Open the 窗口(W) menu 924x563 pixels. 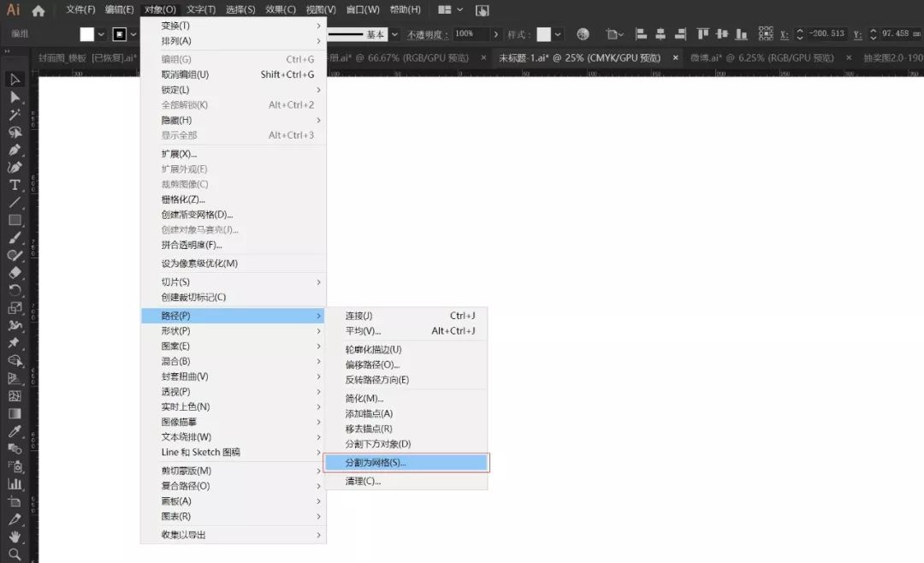point(363,10)
